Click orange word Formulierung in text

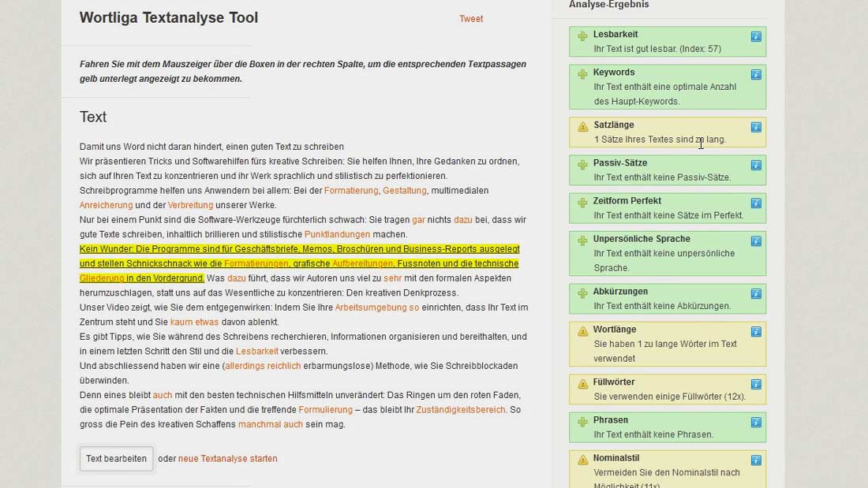click(325, 410)
